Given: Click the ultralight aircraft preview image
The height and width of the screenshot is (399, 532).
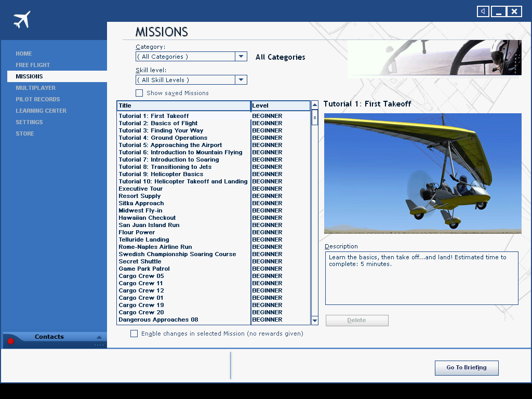Looking at the screenshot, I should 422,174.
